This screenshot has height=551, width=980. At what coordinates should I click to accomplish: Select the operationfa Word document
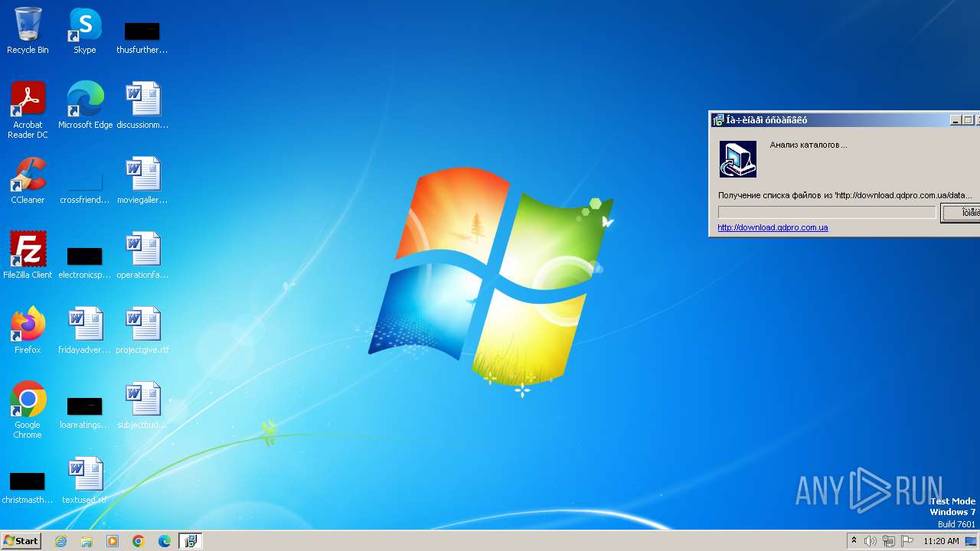142,256
